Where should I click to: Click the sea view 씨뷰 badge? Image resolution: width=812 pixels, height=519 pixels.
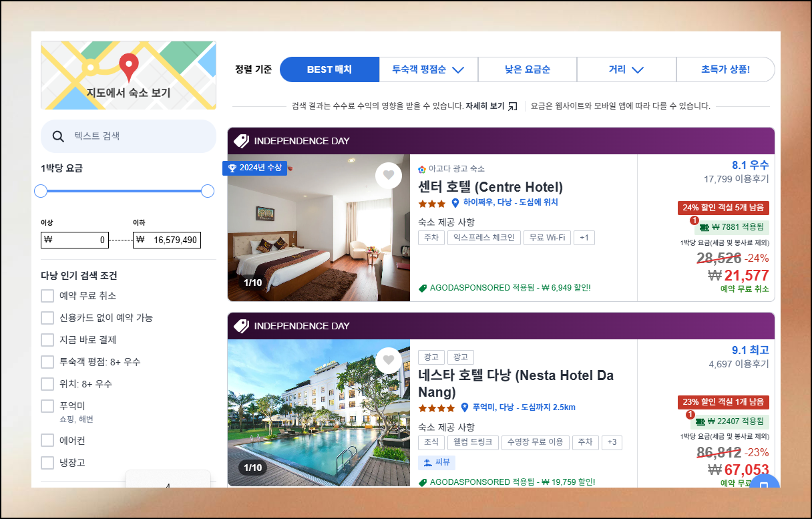pyautogui.click(x=437, y=463)
